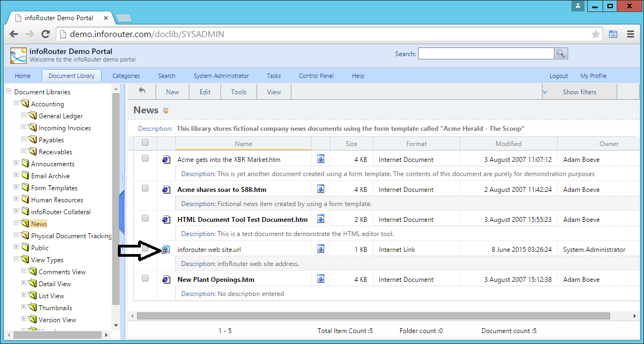Viewport: 644px width, 344px height.
Task: Check the box for HTML Document Tool Test Document
Action: (145, 218)
